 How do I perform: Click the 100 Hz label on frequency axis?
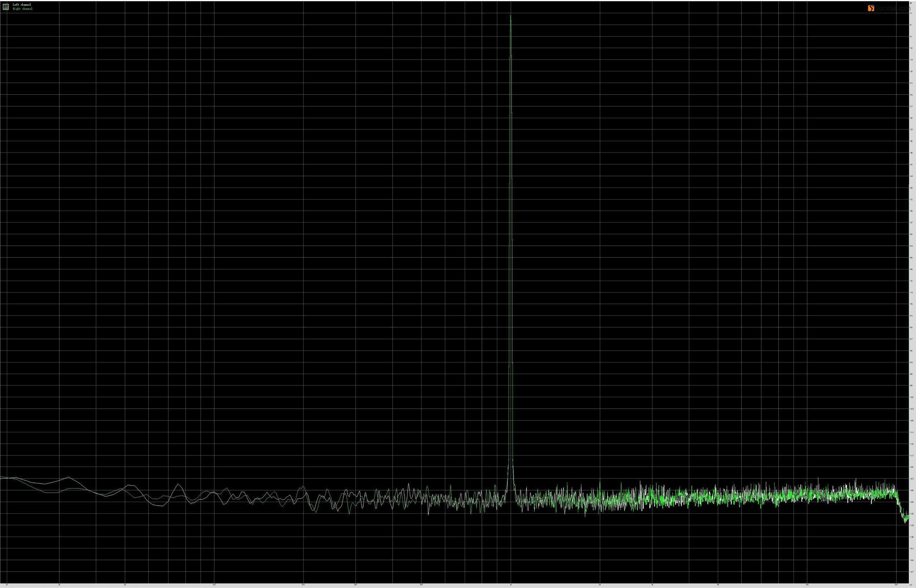pyautogui.click(x=214, y=585)
